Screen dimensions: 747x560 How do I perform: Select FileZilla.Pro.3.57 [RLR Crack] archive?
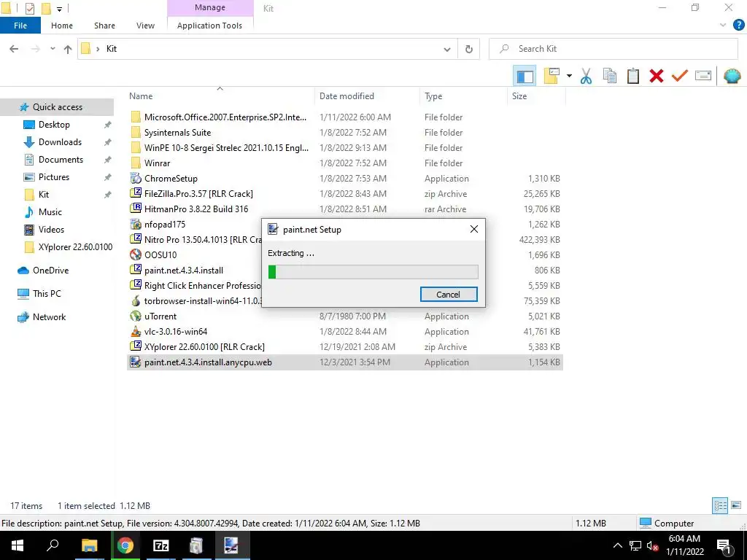coord(345,194)
